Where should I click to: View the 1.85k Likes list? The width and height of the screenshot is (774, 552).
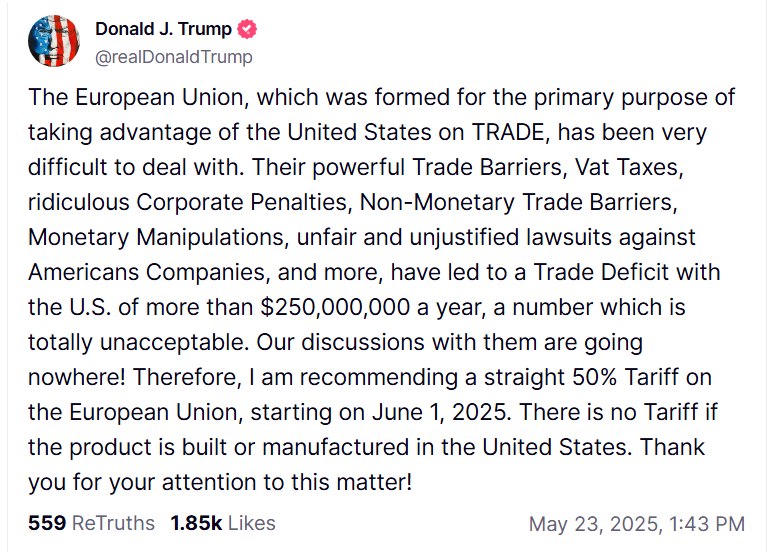click(223, 523)
